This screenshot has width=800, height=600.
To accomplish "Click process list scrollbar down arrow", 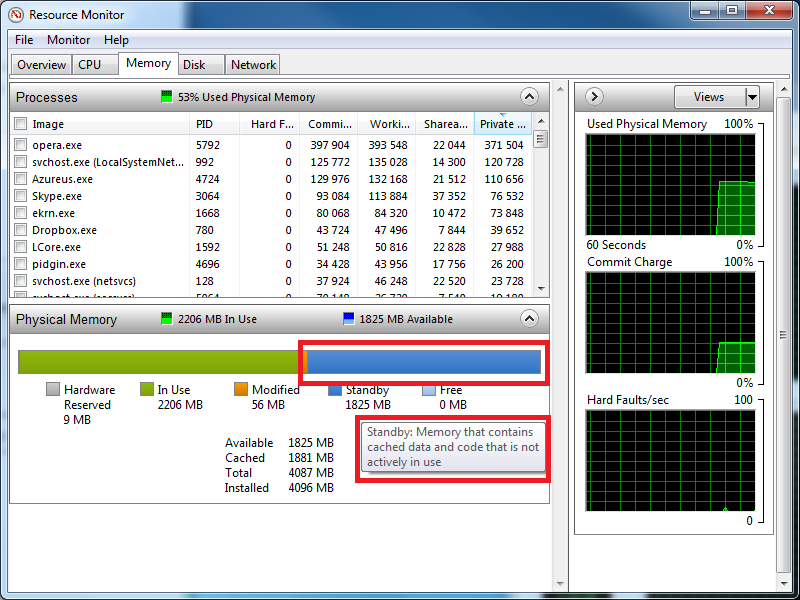I will tap(541, 289).
